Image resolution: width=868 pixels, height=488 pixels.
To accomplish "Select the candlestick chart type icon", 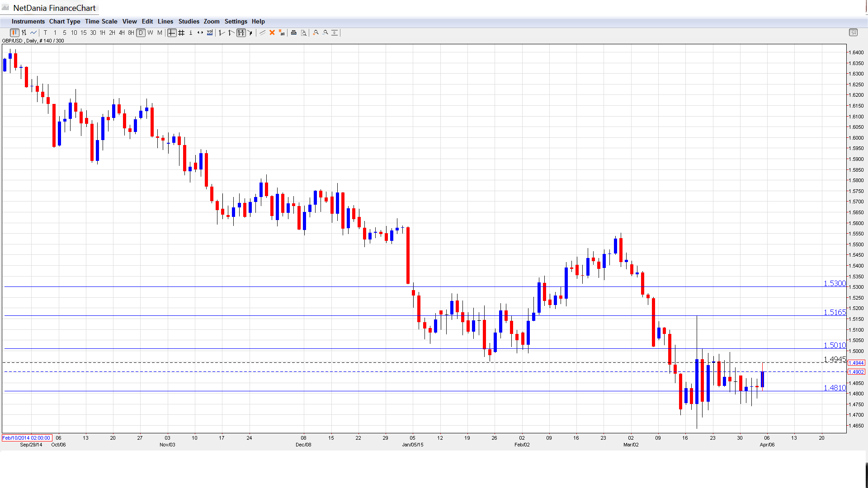I will [14, 33].
